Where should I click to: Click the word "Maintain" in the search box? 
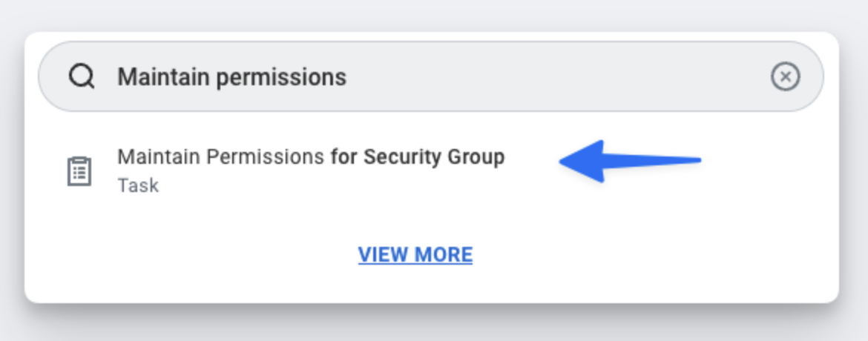164,76
